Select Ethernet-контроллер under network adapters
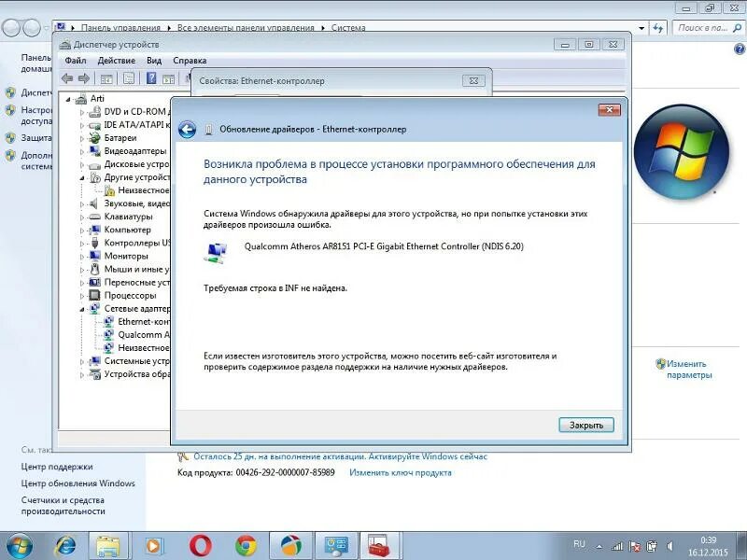Screen dimensions: 747x560 144,322
